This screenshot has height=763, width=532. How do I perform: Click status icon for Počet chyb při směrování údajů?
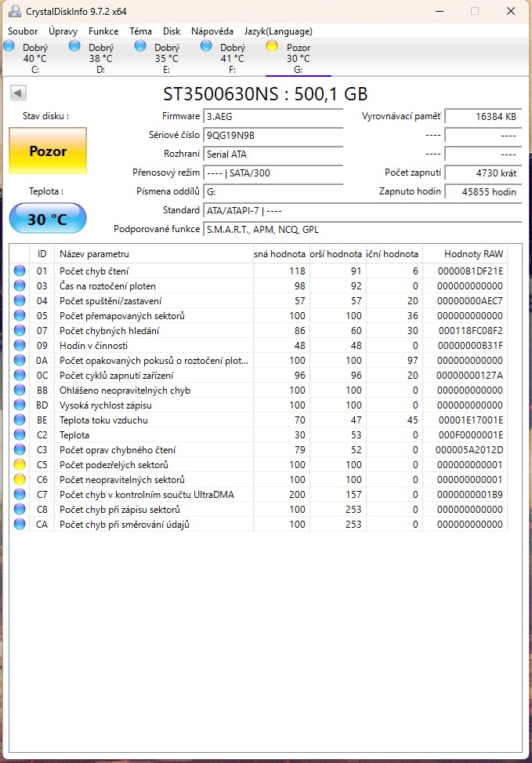pyautogui.click(x=20, y=525)
